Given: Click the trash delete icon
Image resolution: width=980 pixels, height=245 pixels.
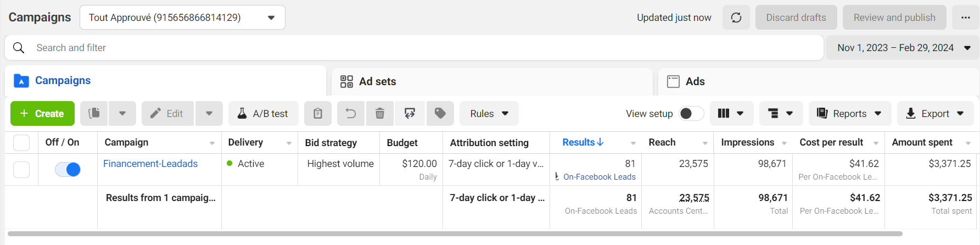Looking at the screenshot, I should click(379, 114).
